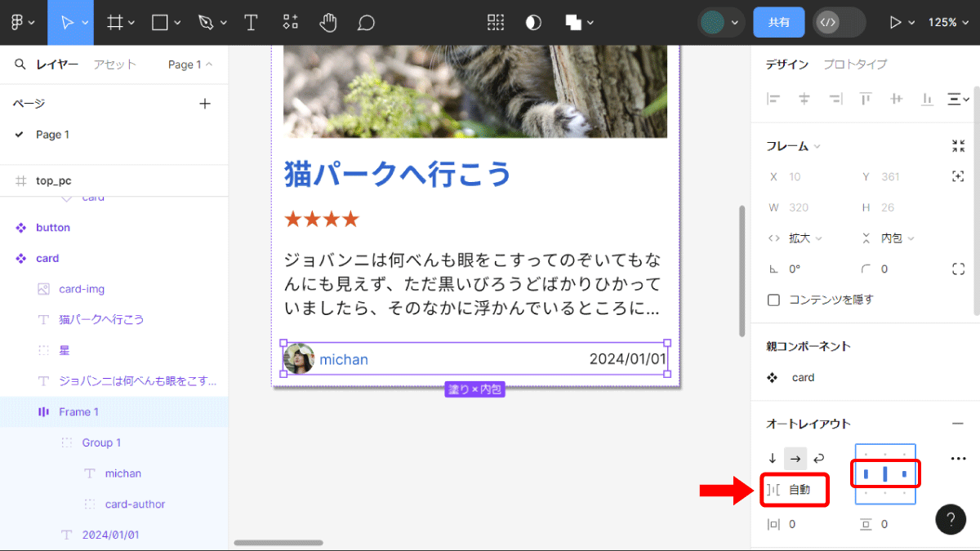Set auto layout direction to vertical
The image size is (980, 551).
[773, 459]
